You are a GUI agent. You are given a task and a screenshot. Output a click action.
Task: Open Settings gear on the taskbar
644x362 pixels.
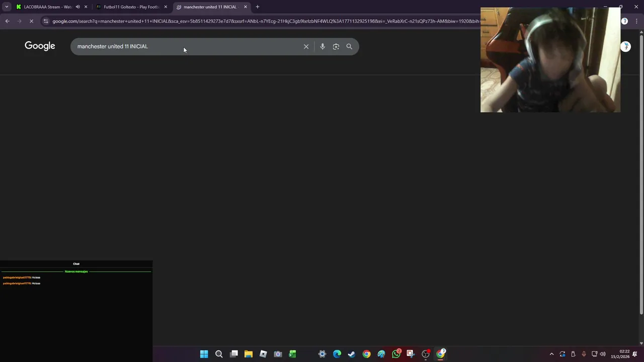322,354
